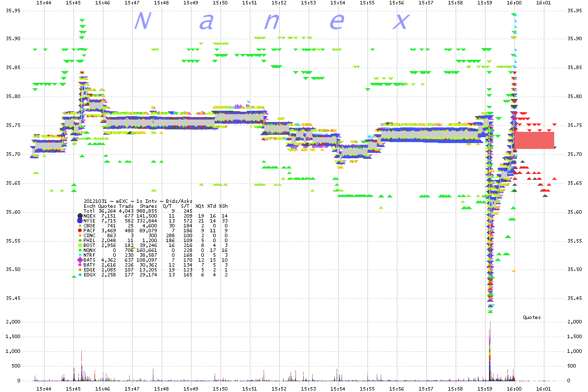Screen dimensions: 588x392
Task: Click the 'CBOE' exchange label
Action: pos(90,225)
